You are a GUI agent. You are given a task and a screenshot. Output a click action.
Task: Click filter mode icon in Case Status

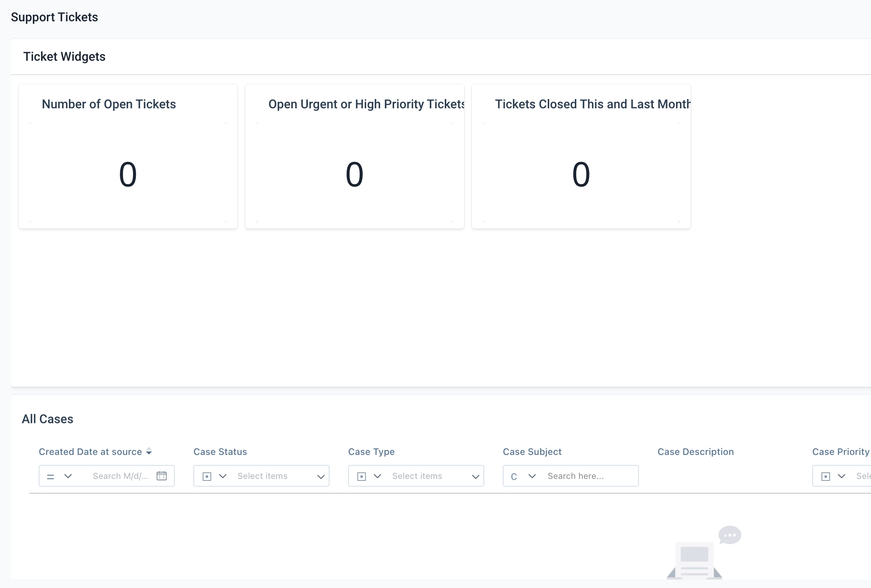207,476
